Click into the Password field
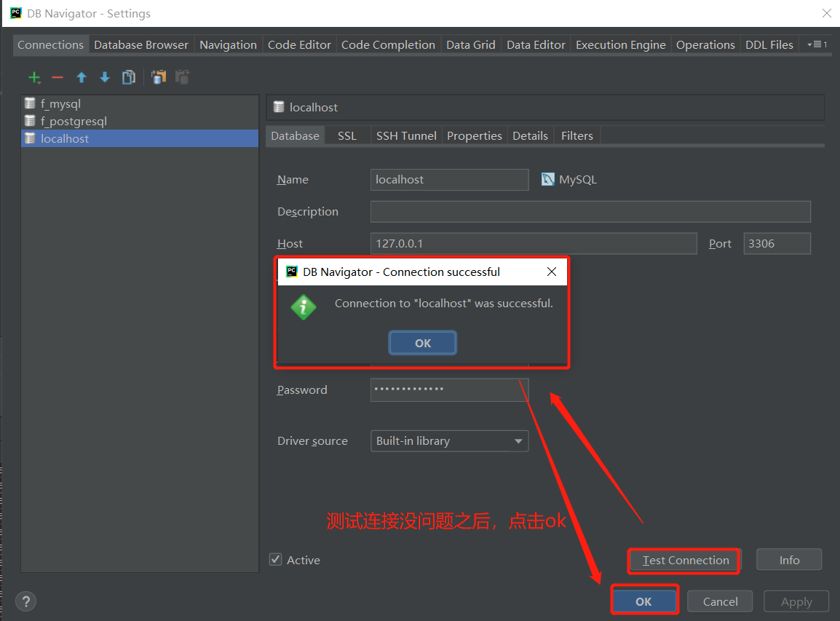The height and width of the screenshot is (621, 840). pos(449,389)
